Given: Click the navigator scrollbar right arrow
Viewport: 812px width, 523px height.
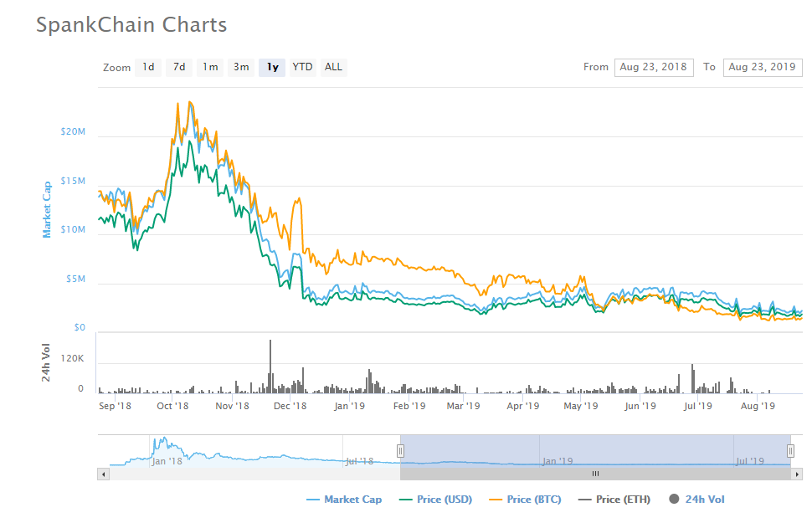Looking at the screenshot, I should 797,474.
